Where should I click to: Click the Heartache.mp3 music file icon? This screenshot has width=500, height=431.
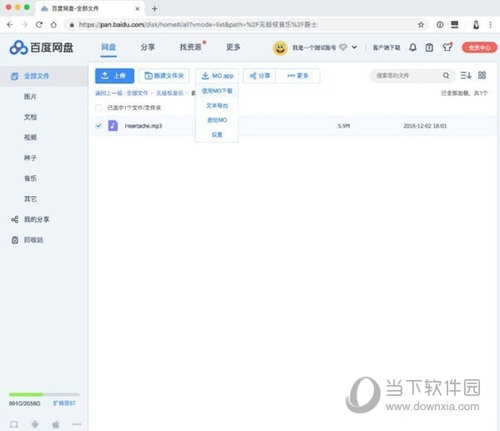113,126
